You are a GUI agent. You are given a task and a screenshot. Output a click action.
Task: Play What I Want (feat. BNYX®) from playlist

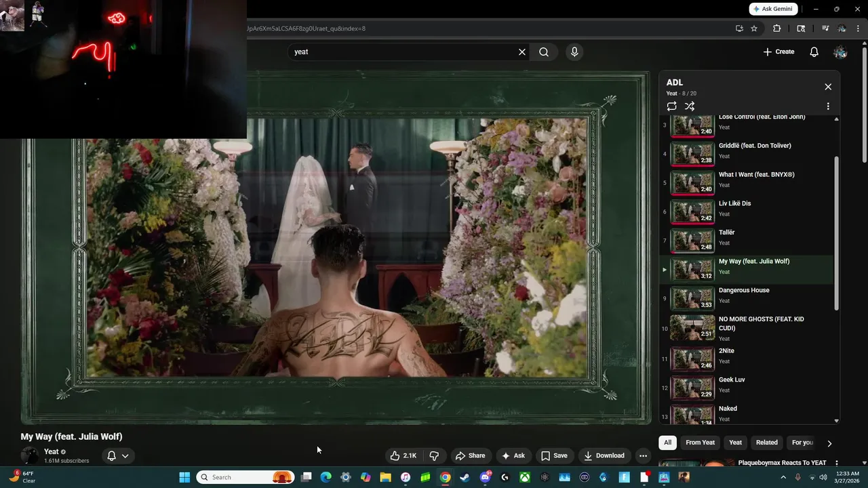click(747, 182)
